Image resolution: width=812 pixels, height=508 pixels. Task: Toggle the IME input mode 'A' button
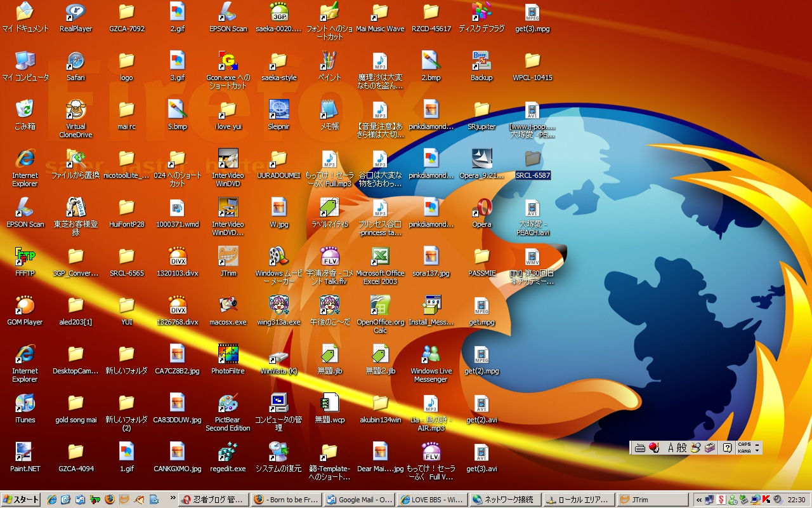pos(671,448)
